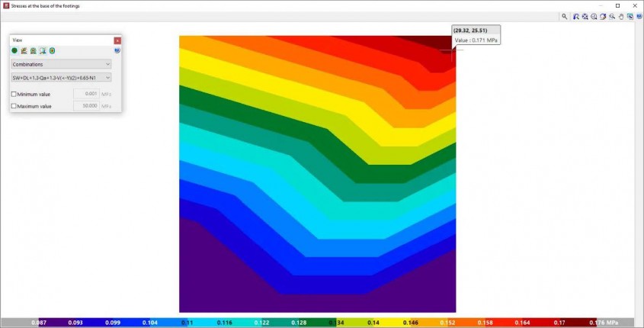Activate the hand pan tool
Image resolution: width=644 pixels, height=328 pixels.
click(x=621, y=17)
